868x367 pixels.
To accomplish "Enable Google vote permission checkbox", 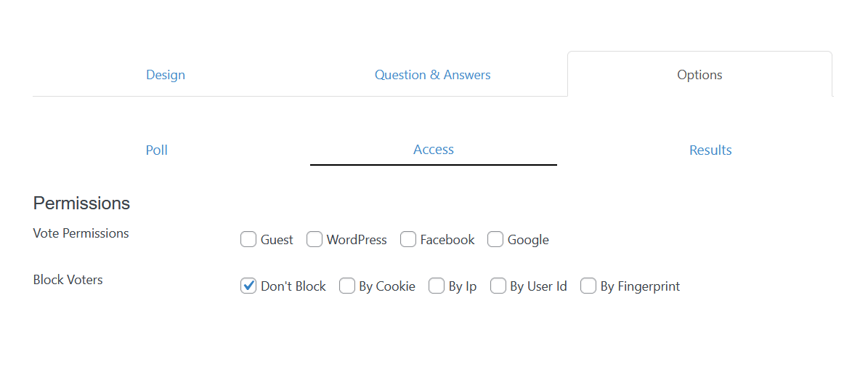I will click(x=495, y=240).
